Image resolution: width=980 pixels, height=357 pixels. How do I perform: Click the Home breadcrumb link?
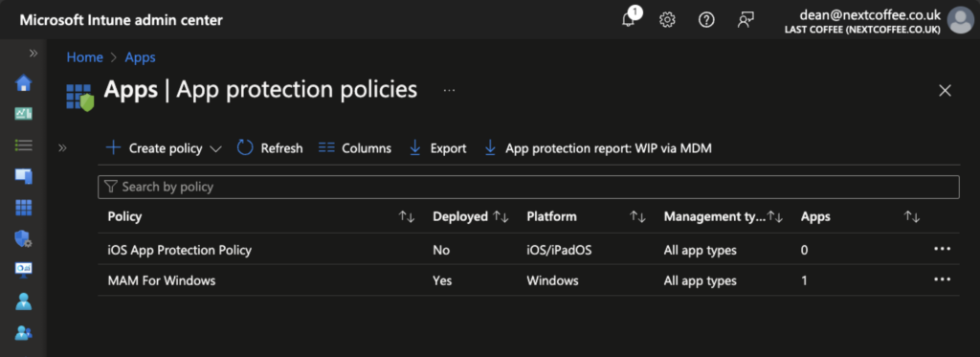click(84, 57)
